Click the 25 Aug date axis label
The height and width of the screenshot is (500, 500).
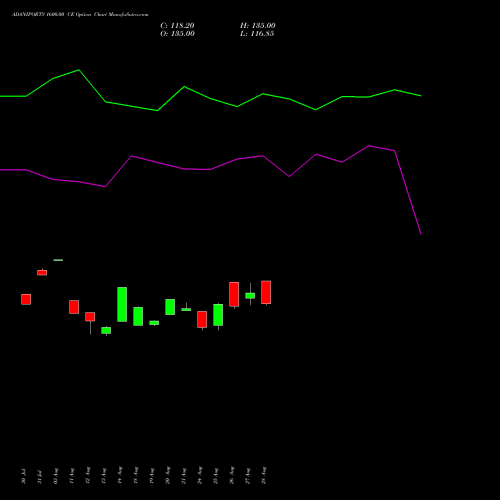click(215, 475)
